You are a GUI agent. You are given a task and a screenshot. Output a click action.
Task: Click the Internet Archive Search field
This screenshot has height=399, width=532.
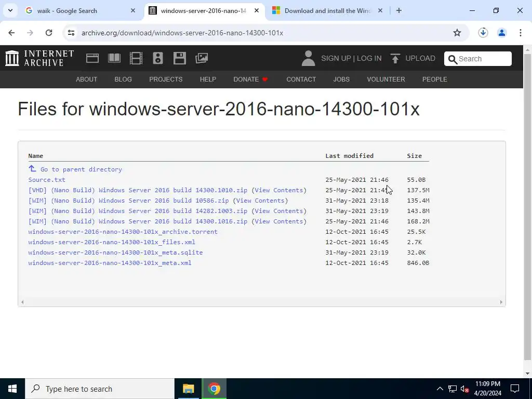(478, 59)
